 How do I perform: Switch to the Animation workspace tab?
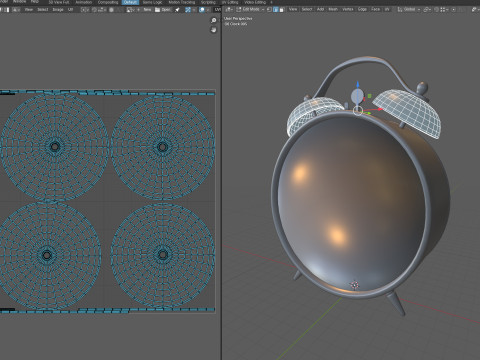[83, 2]
